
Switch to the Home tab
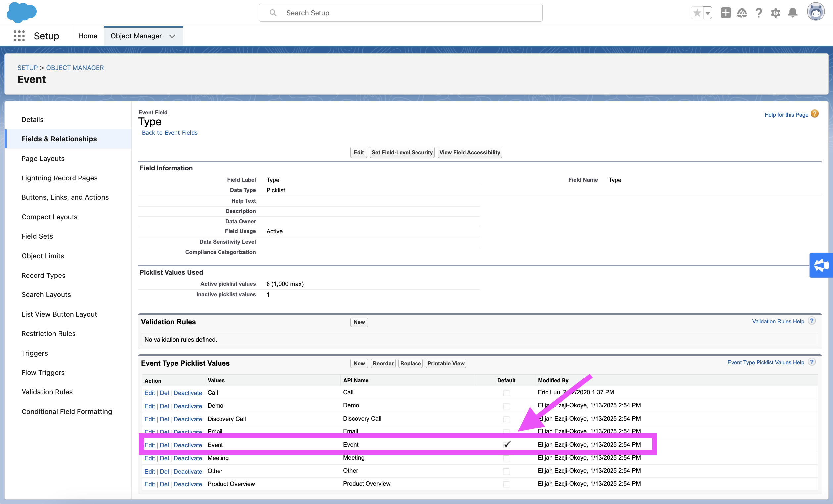(x=88, y=36)
